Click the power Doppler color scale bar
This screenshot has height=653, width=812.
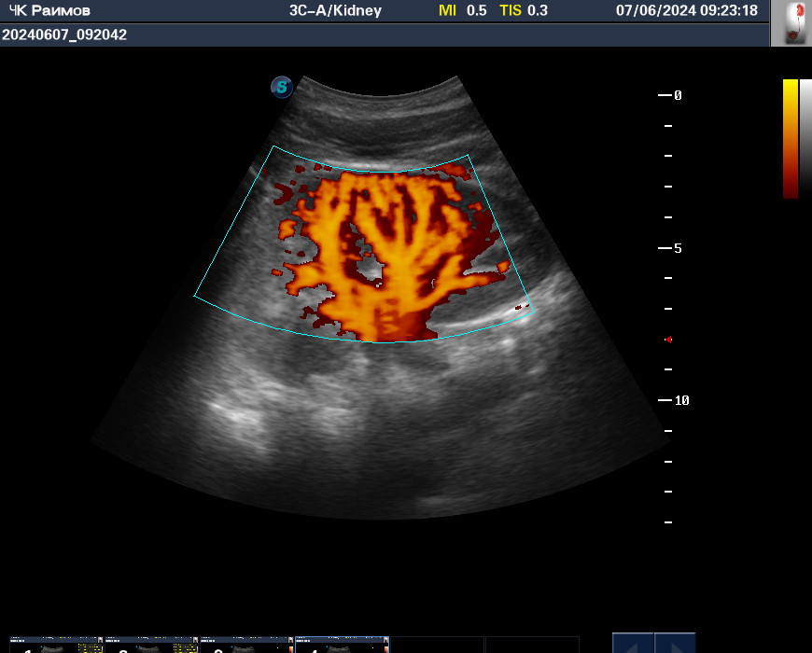click(x=791, y=139)
